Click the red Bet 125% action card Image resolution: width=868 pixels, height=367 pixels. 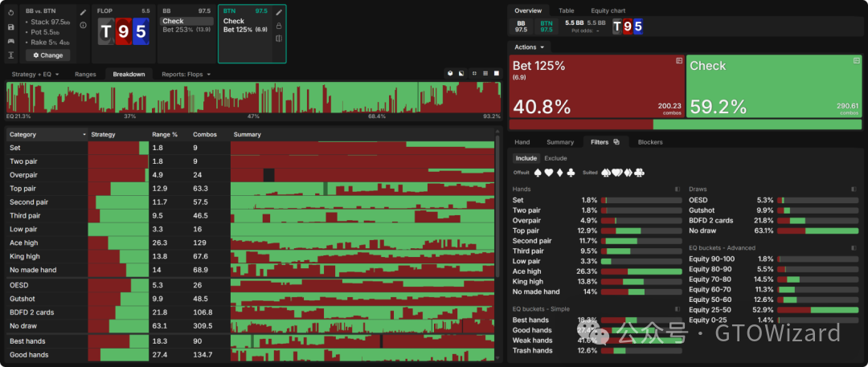click(596, 86)
